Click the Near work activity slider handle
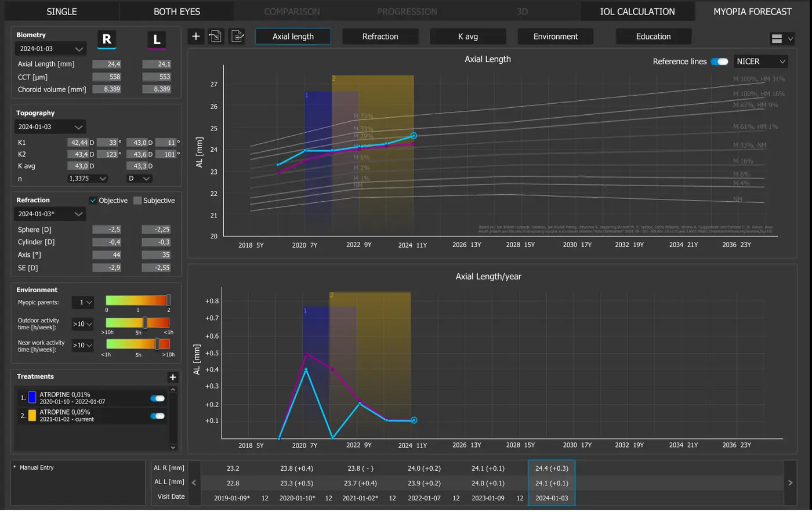This screenshot has width=812, height=512. pyautogui.click(x=157, y=344)
